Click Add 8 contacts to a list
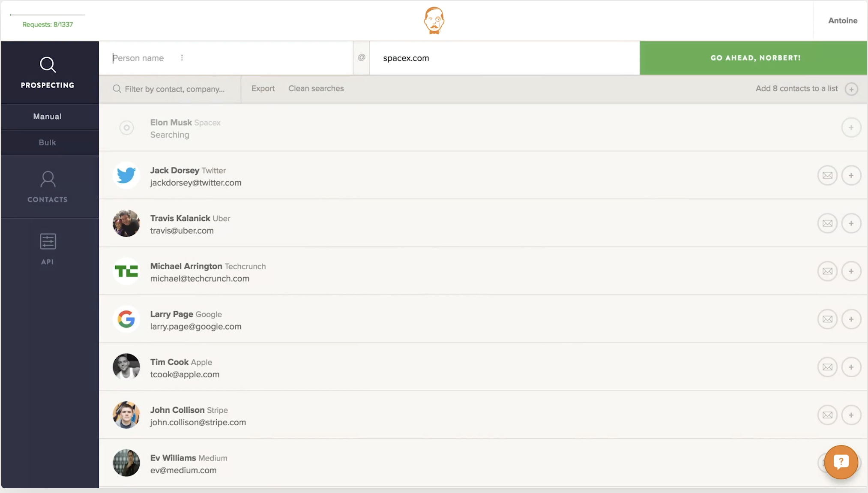The image size is (868, 493). (796, 88)
